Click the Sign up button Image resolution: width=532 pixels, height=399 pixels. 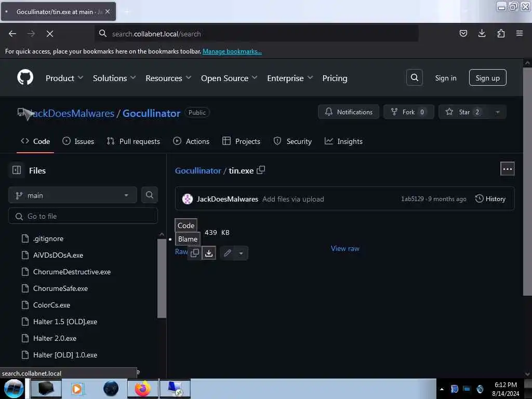(x=487, y=78)
